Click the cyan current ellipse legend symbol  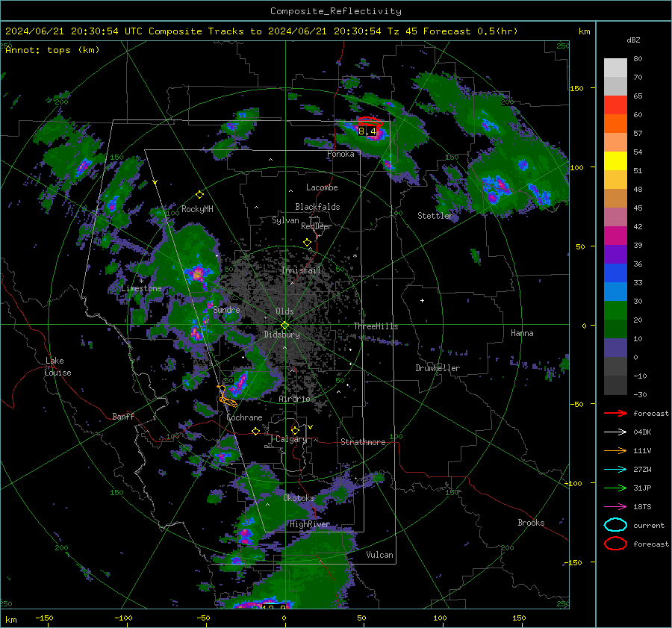coord(615,525)
